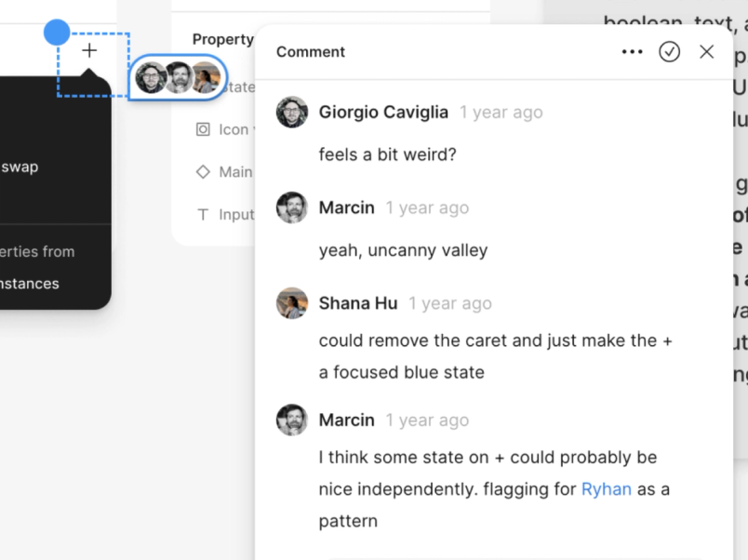Close the Comment panel with the X
This screenshot has width=748, height=560.
tap(707, 52)
